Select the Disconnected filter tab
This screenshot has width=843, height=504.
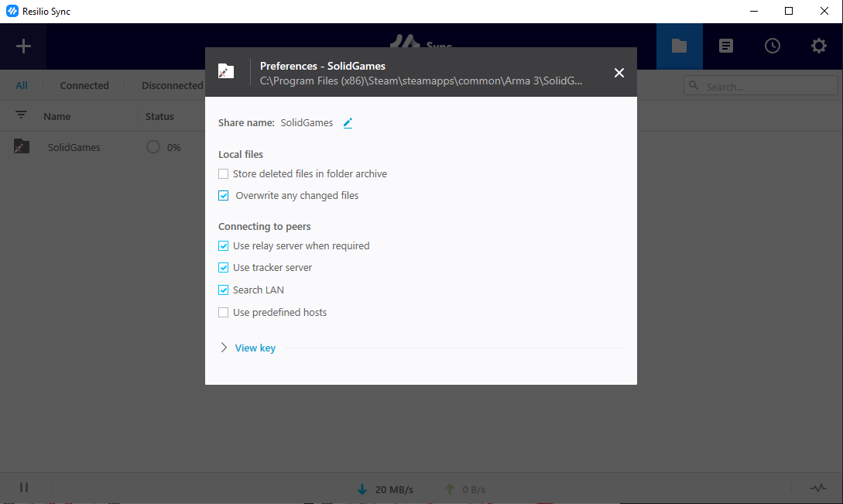(172, 85)
